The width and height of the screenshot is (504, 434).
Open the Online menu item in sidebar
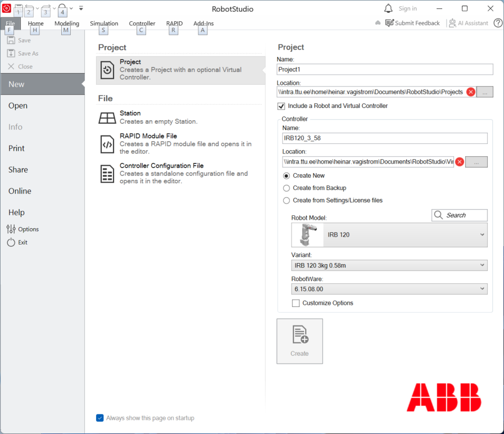coord(20,191)
